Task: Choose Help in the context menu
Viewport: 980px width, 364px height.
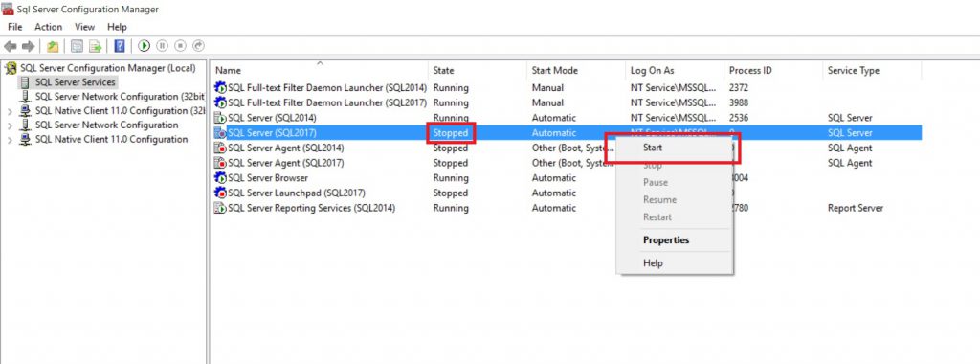Action: point(675,263)
